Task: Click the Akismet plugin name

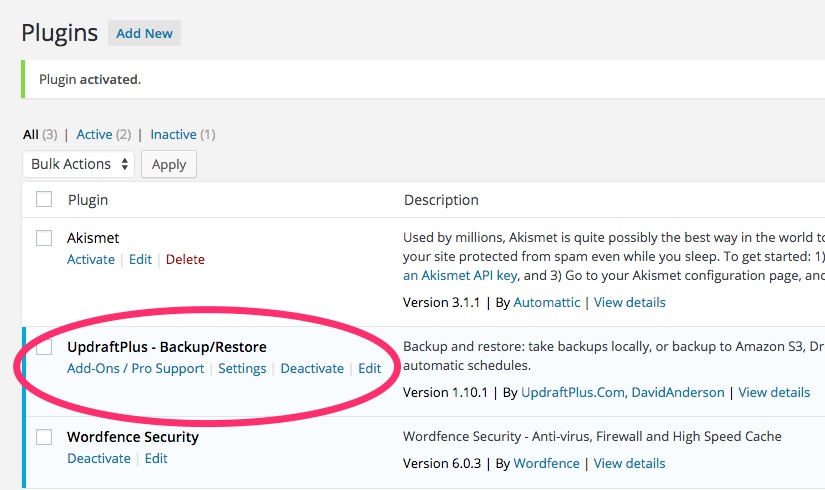Action: point(93,238)
